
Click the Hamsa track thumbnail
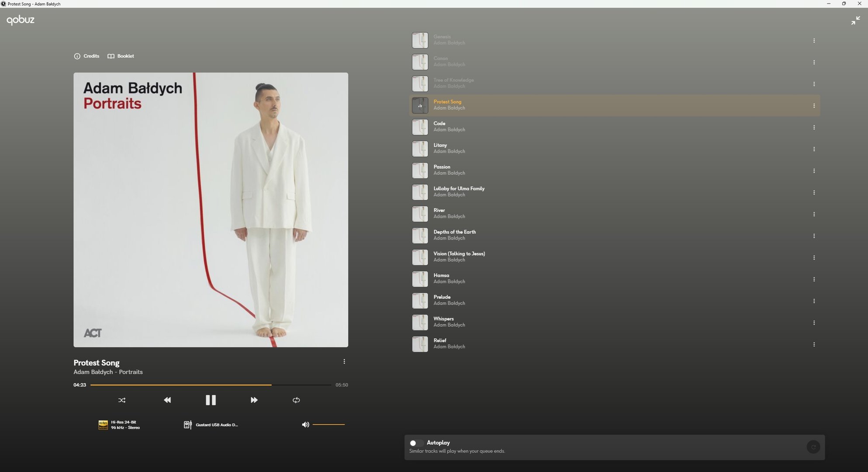420,279
